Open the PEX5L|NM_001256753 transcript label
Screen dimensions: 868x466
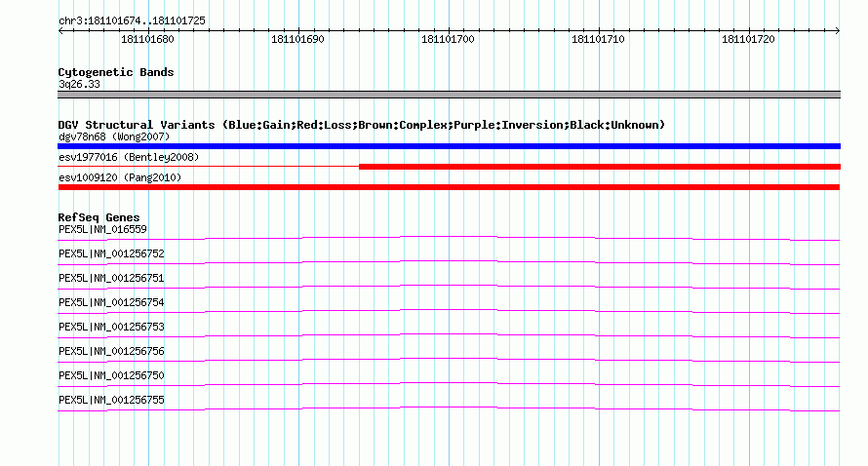click(x=111, y=327)
